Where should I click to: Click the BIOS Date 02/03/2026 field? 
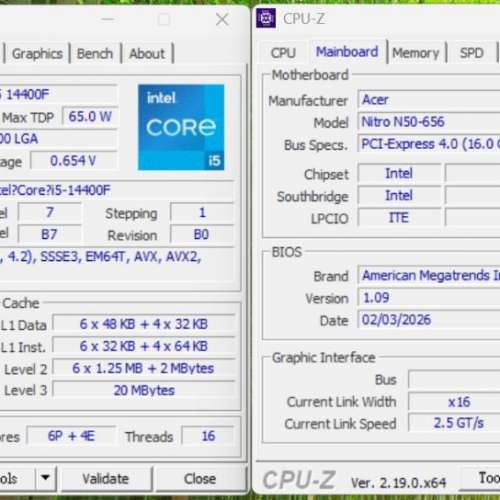[429, 320]
